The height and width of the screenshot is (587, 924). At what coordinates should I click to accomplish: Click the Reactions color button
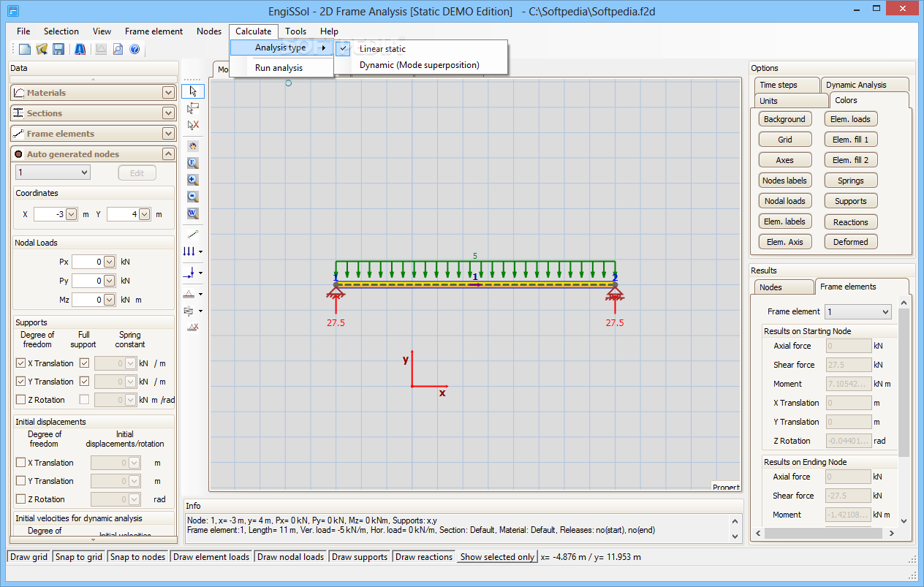point(851,222)
